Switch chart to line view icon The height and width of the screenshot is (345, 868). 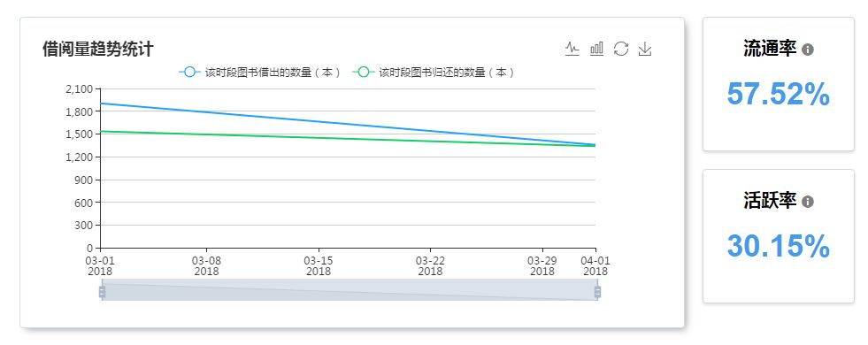click(x=572, y=49)
